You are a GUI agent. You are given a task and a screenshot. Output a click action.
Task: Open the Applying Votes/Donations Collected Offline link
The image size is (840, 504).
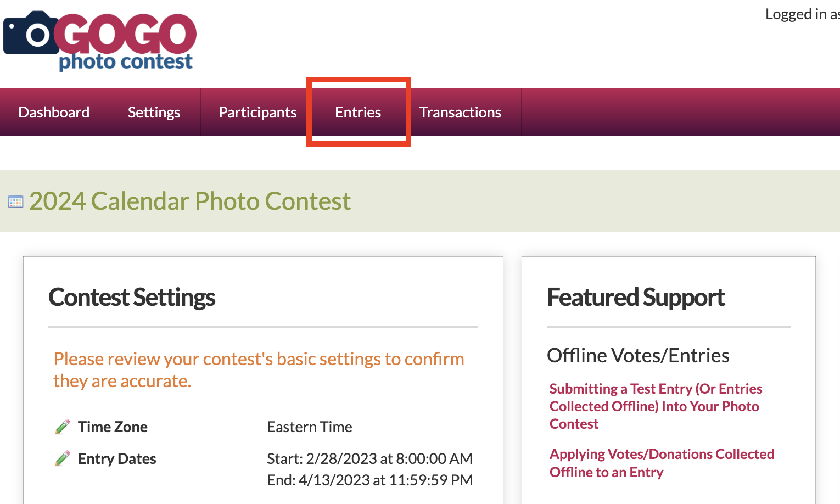(x=662, y=463)
